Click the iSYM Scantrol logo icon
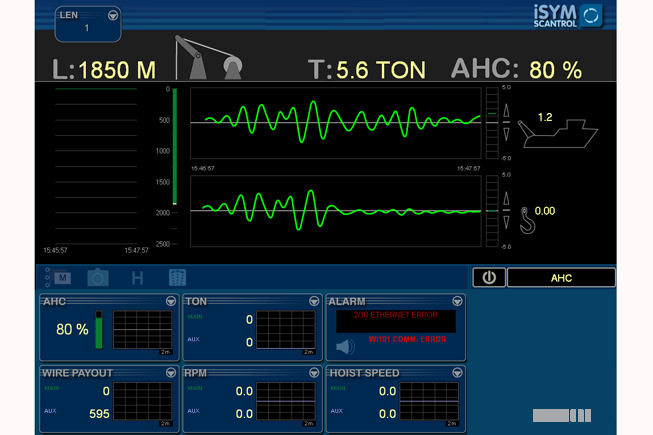This screenshot has height=435, width=653. (591, 16)
